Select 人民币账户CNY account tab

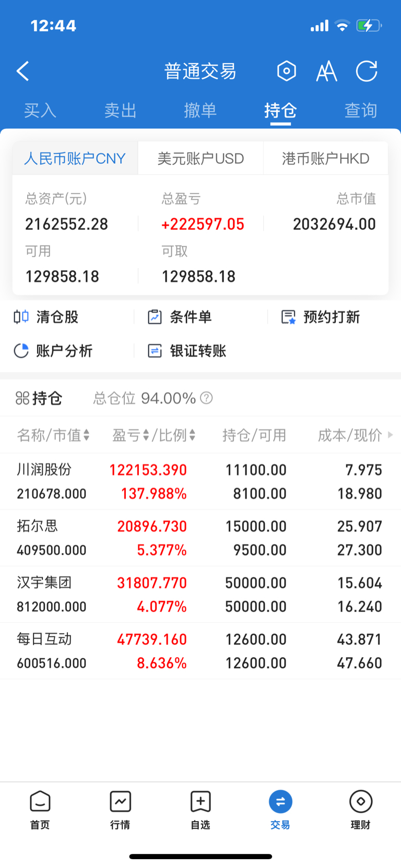click(x=75, y=158)
